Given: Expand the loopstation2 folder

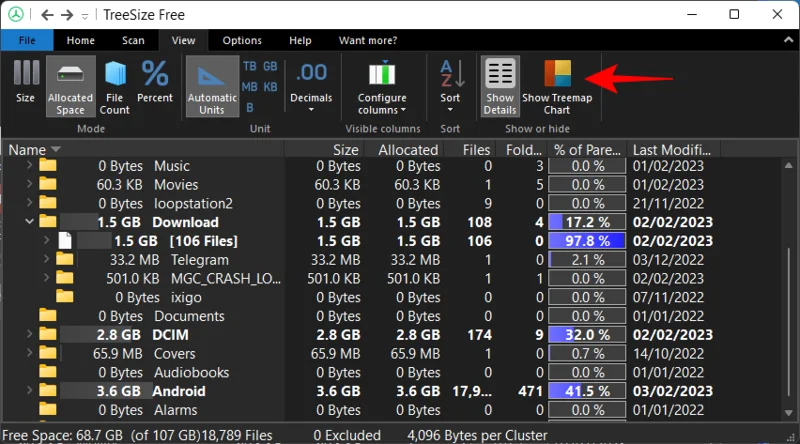Looking at the screenshot, I should click(x=29, y=203).
